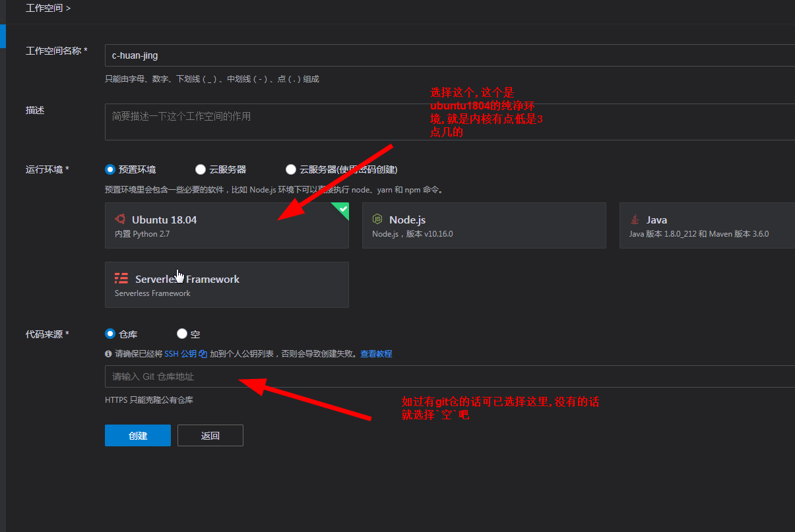The width and height of the screenshot is (795, 532).
Task: Click the Serverless Framework logo icon
Action: 121,279
